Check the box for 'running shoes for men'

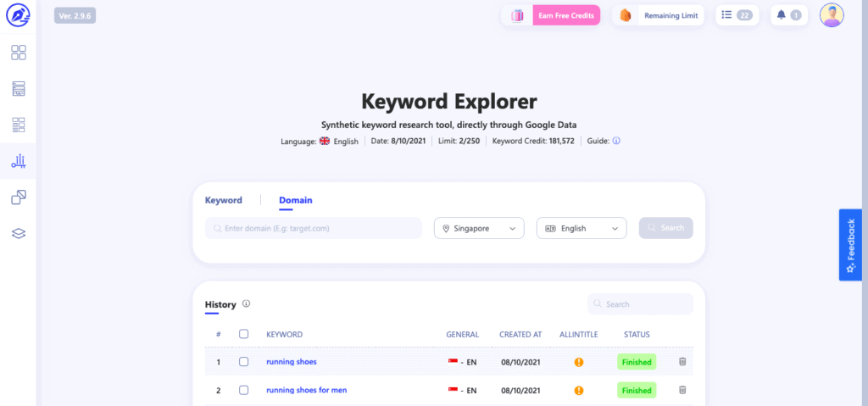point(244,390)
